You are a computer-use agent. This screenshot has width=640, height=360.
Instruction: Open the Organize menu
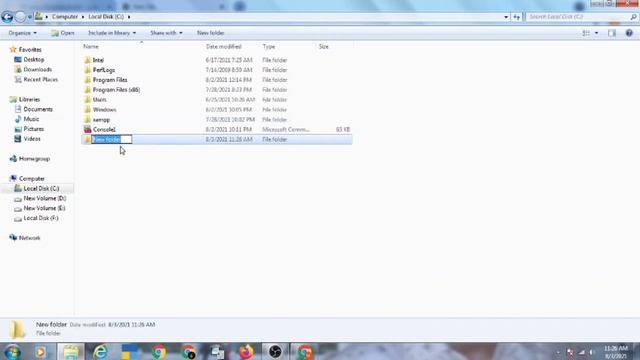pyautogui.click(x=22, y=33)
